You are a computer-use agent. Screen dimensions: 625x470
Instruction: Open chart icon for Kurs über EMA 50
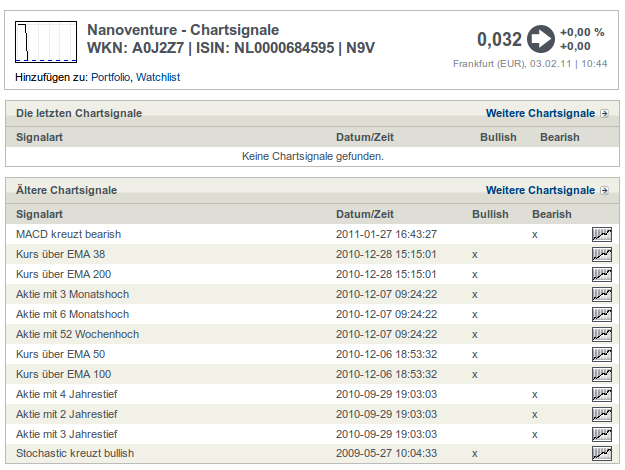(x=601, y=354)
